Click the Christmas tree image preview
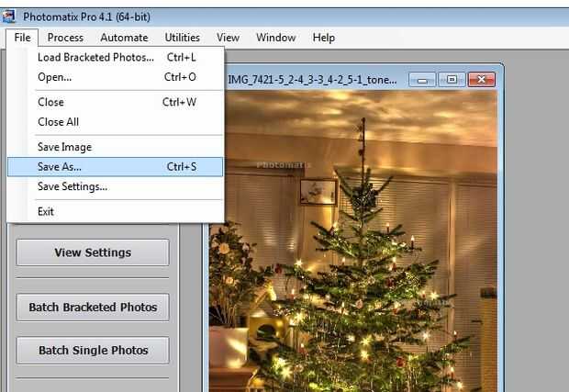Screen dimensions: 569x392 pyautogui.click(x=353, y=241)
